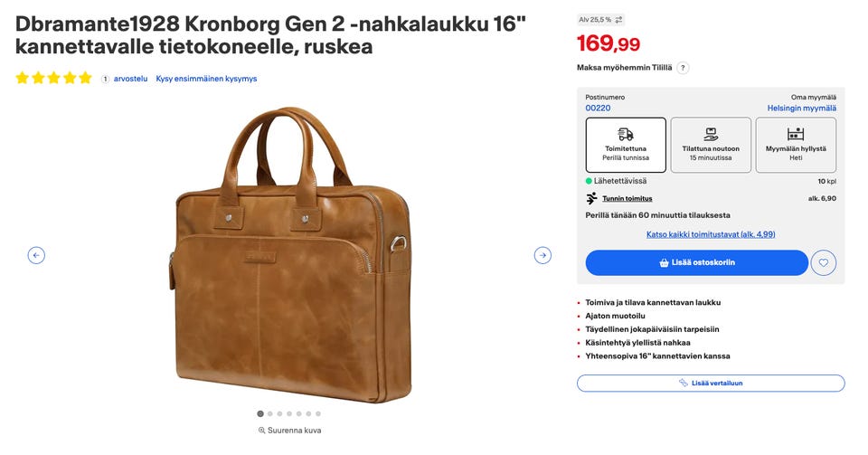Select the Tilattuna noutoon pickup option

click(x=711, y=145)
